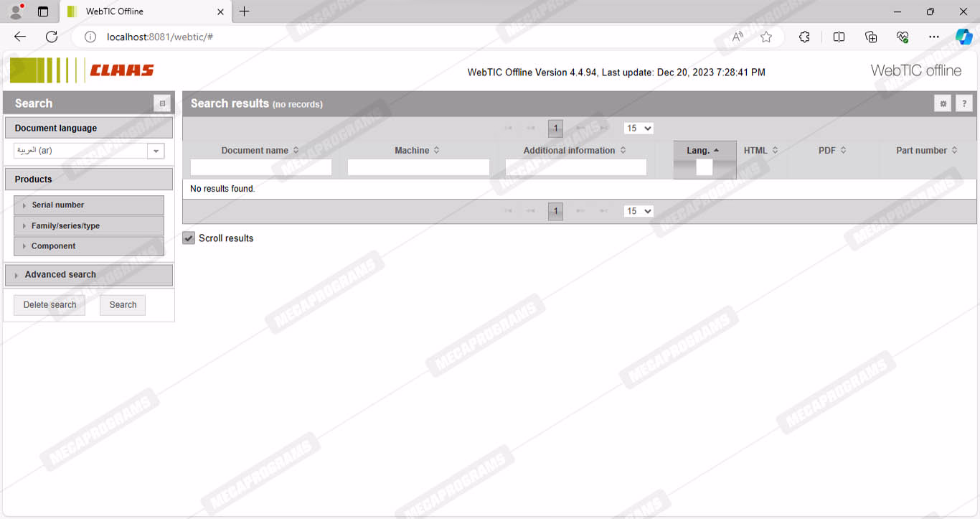
Task: Collapse the Search panel icon
Action: point(162,103)
